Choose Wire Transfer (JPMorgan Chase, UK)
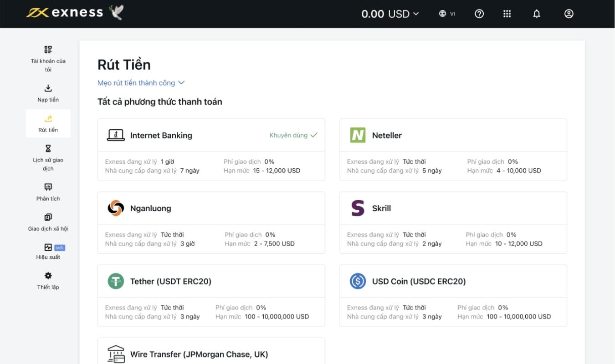This screenshot has width=615, height=364. pos(211,351)
